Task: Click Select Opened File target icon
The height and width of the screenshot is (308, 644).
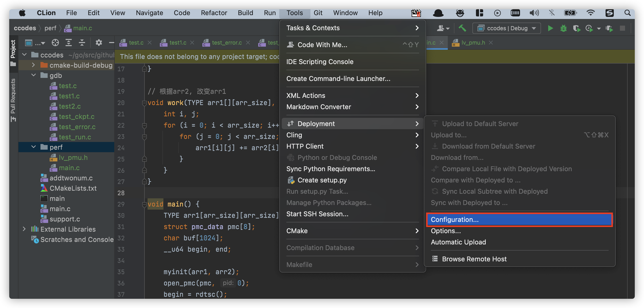Action: point(55,43)
